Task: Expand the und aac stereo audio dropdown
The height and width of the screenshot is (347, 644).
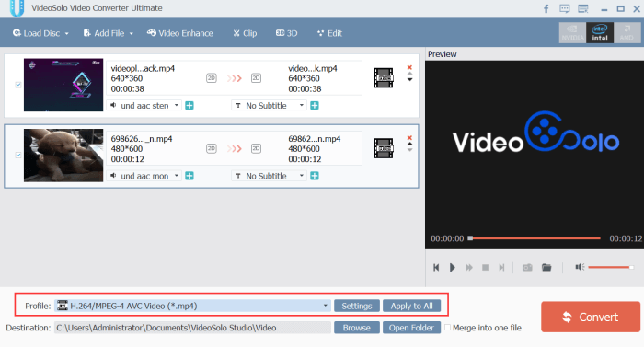Action: (x=144, y=105)
